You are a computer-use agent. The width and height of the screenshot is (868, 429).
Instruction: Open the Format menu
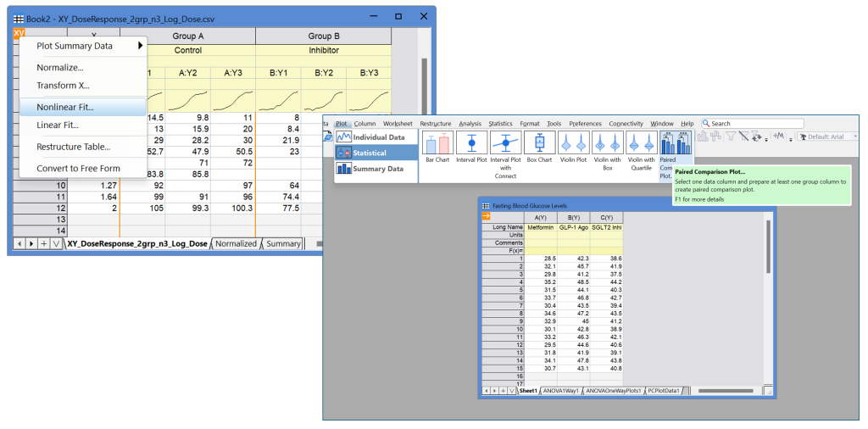click(x=530, y=124)
